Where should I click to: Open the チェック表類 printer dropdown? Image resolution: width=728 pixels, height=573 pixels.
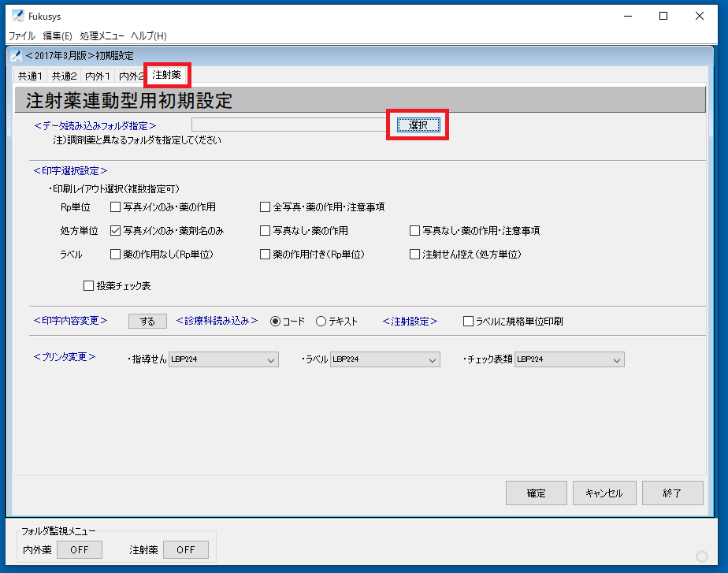click(569, 359)
